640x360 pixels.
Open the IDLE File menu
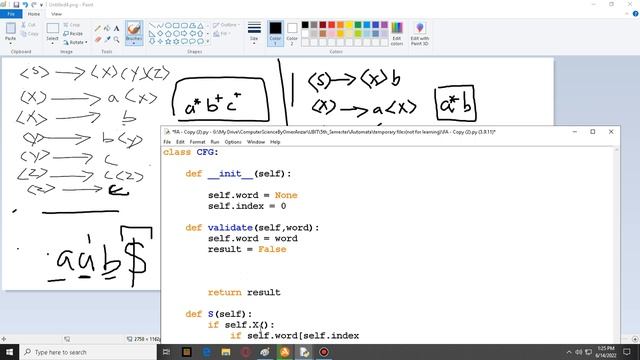(167, 142)
